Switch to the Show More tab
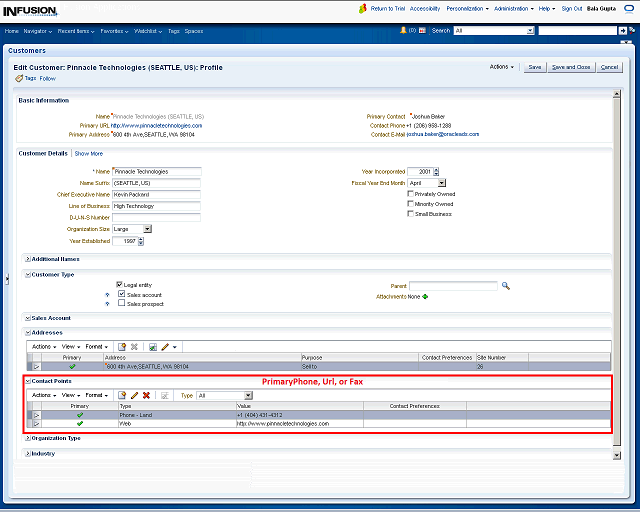The image size is (640, 512). 89,154
